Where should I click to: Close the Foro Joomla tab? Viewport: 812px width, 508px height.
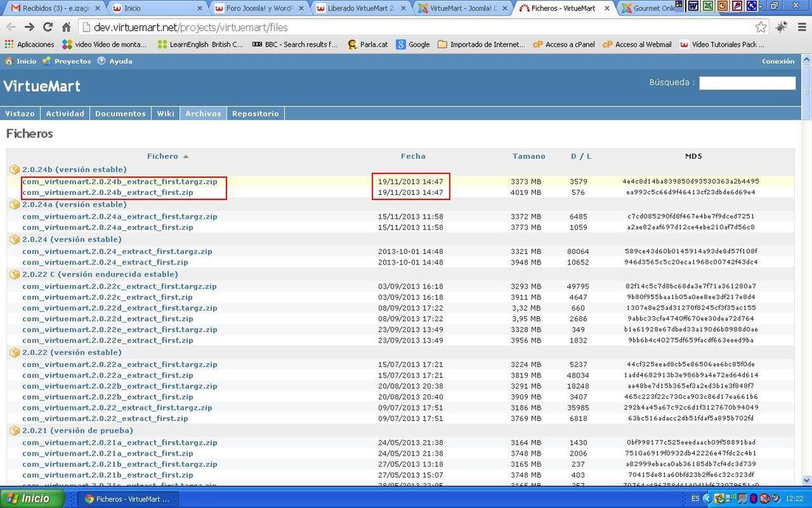[301, 8]
